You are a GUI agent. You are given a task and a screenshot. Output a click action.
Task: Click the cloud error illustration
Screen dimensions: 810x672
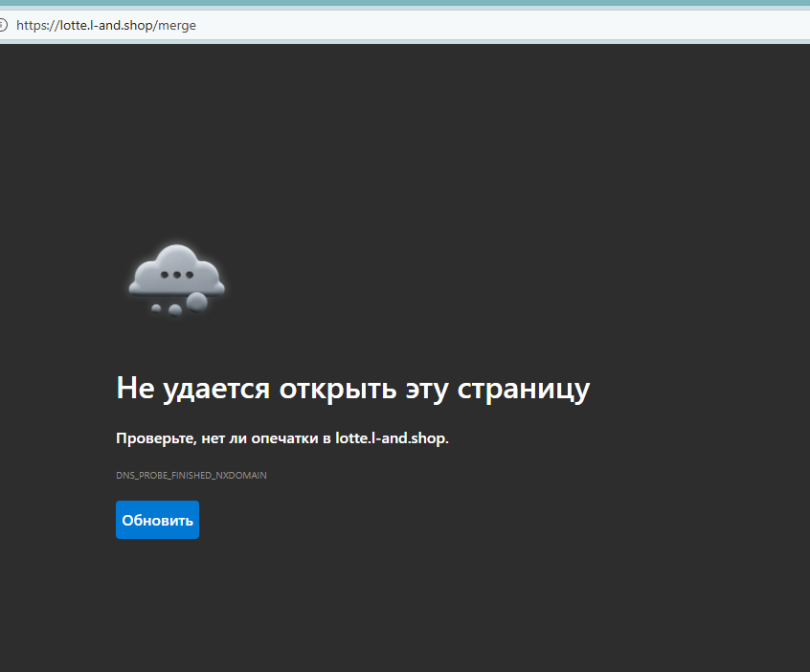tap(177, 280)
